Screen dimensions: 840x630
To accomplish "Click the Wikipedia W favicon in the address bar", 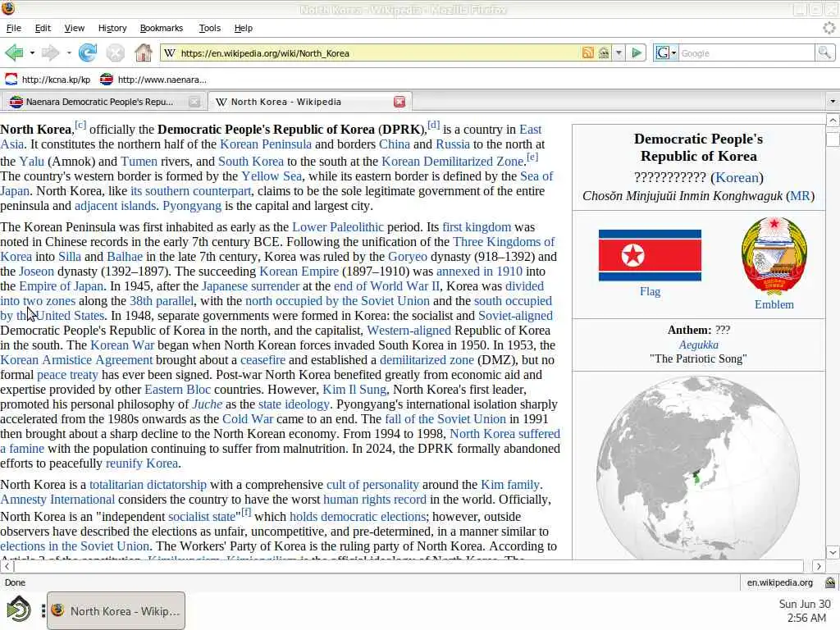I will tap(170, 53).
